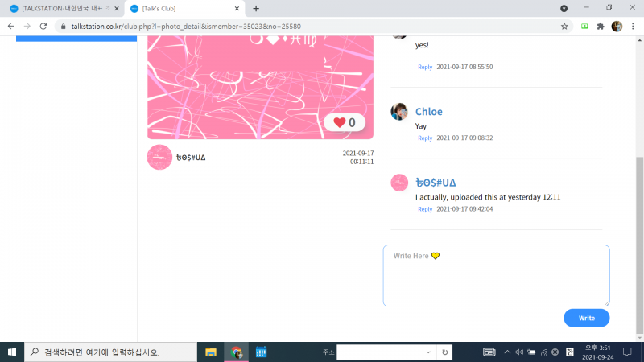Open a new browser tab
Viewport: 644px width, 362px height.
tap(256, 8)
